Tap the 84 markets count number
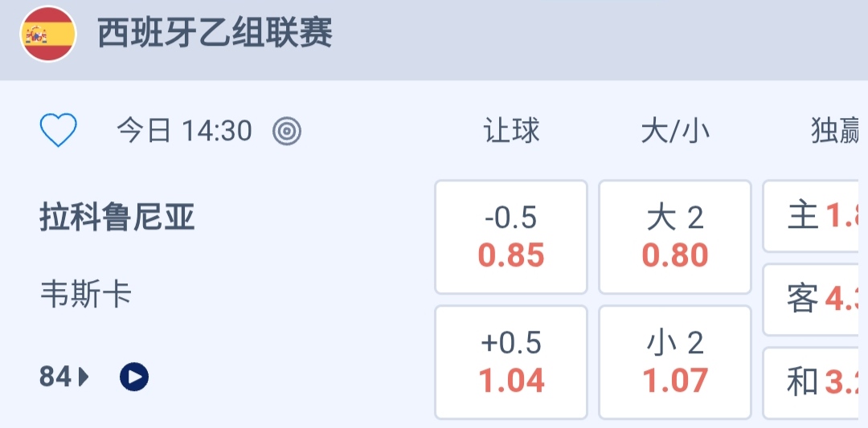This screenshot has height=428, width=868. 55,376
